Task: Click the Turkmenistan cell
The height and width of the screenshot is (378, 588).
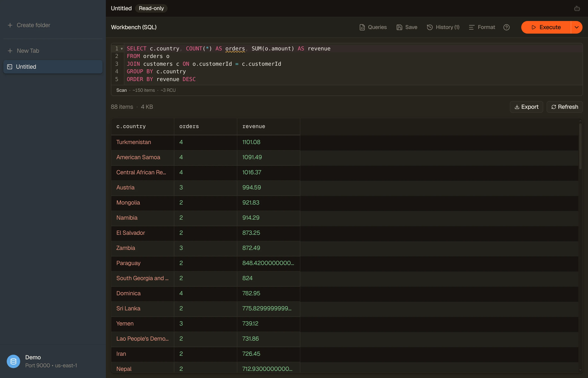Action: pos(143,142)
